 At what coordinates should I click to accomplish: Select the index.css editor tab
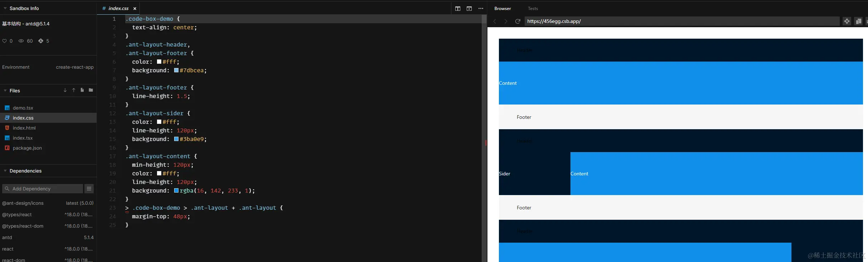point(118,9)
